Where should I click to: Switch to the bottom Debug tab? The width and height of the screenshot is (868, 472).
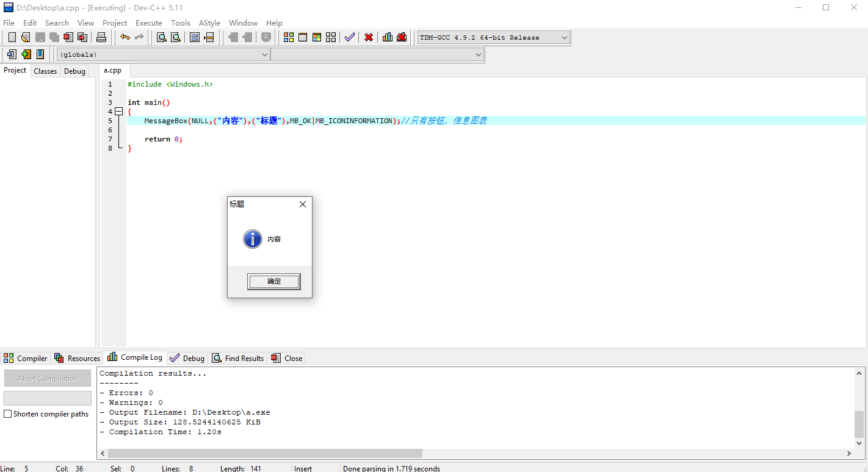pos(187,358)
